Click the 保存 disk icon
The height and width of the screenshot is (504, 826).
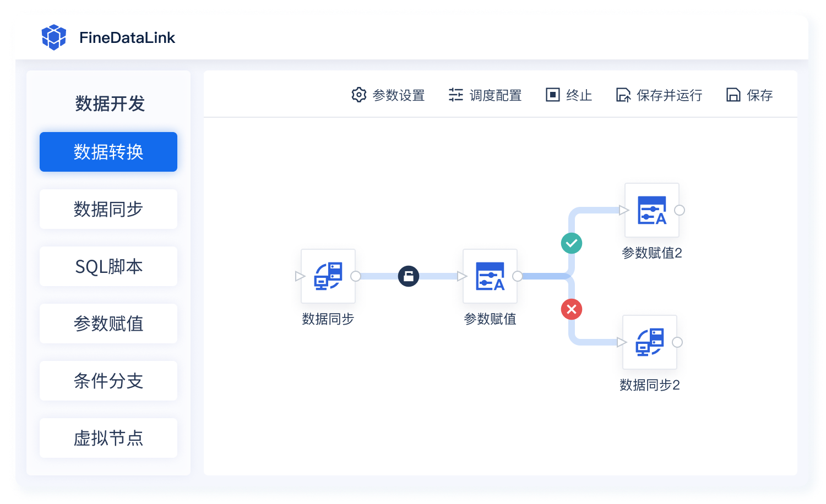pyautogui.click(x=733, y=95)
